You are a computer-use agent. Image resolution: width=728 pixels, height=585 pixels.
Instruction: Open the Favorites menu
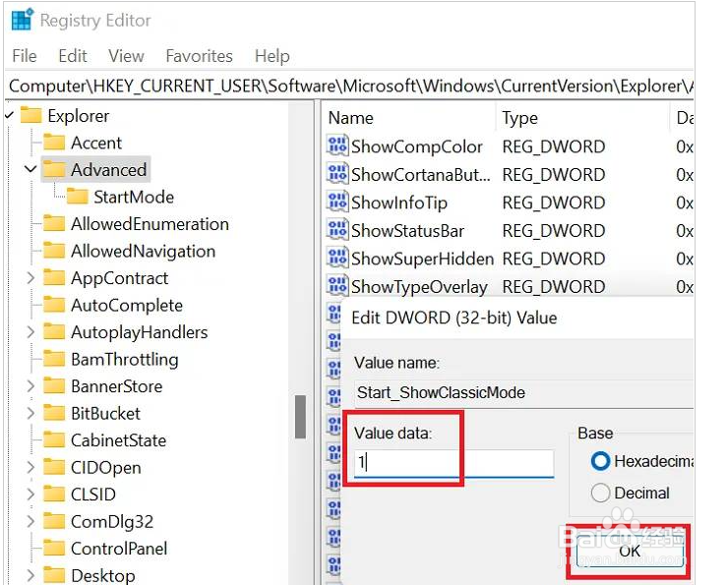[x=199, y=56]
